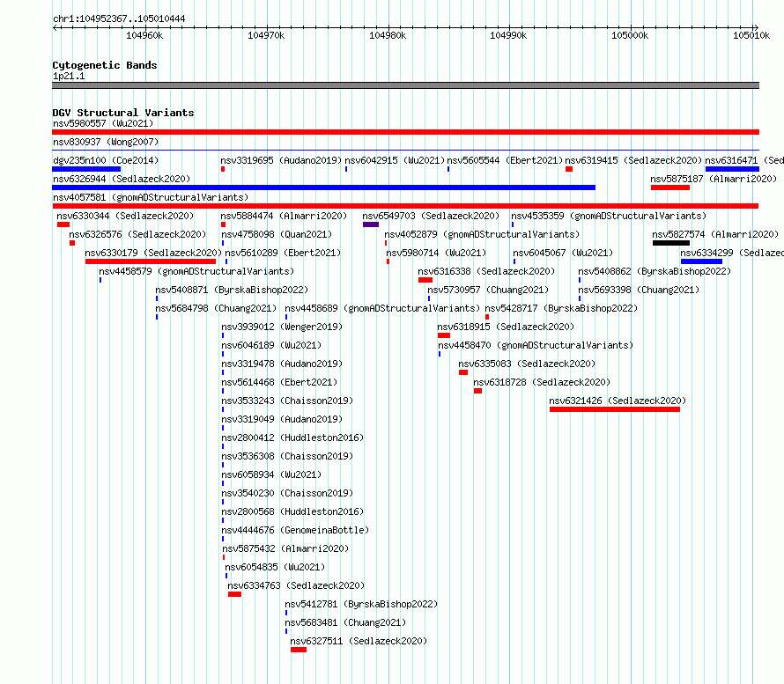Click the nsv6319415 (Sedlazeck2020) label

pos(633,160)
